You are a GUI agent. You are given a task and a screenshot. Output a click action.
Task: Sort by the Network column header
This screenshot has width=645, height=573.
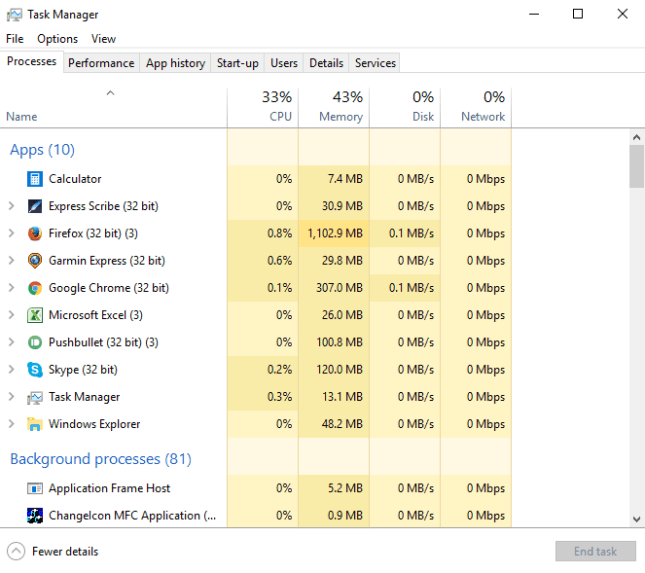click(476, 108)
